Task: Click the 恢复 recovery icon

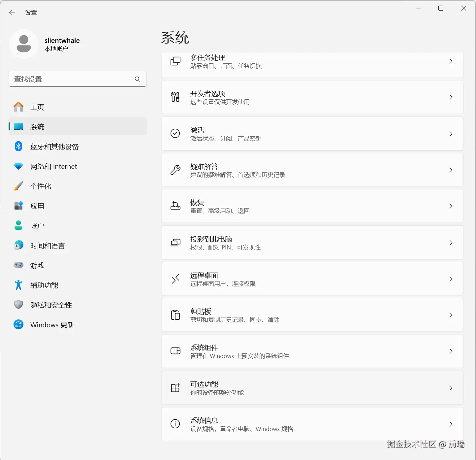Action: (175, 206)
